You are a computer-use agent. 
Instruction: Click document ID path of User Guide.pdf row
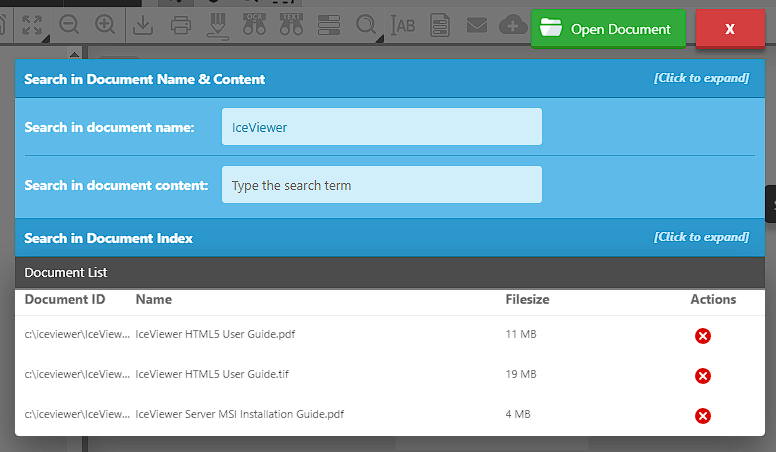tap(77, 334)
